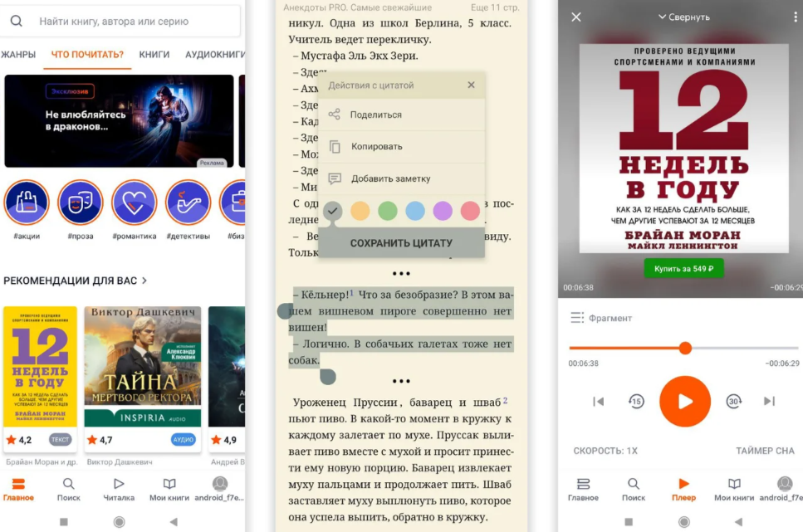The image size is (803, 532).
Task: Open Тайна мертвого ректора audiobook cover
Action: point(142,367)
